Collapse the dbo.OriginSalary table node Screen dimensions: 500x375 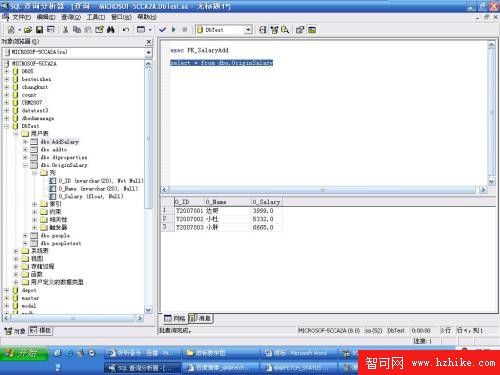[25, 165]
